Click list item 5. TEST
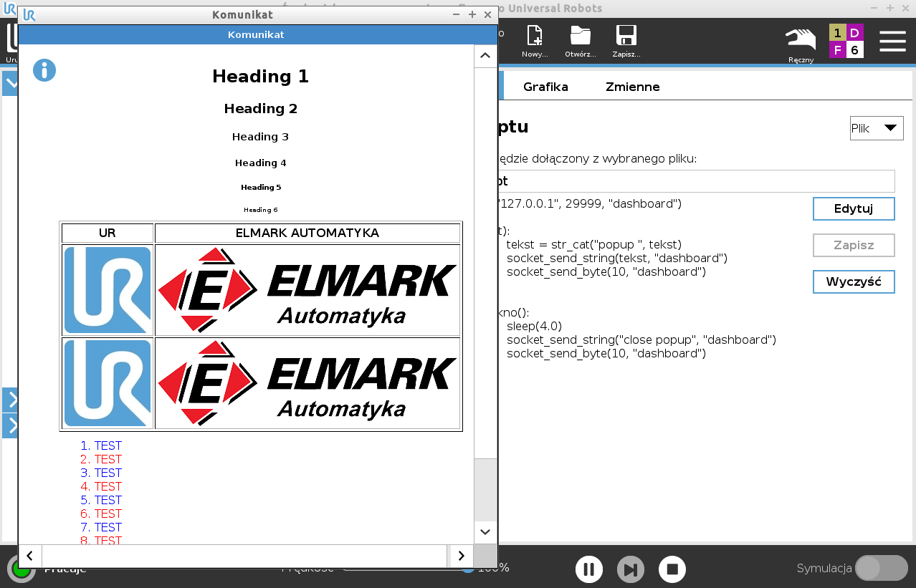Viewport: 916px width, 588px height. (x=101, y=500)
